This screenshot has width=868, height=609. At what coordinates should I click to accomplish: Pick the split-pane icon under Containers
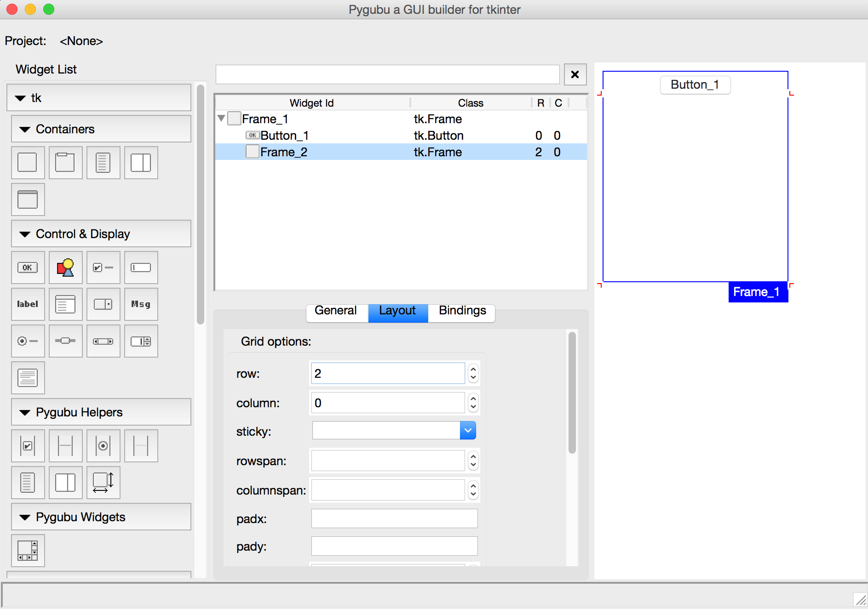pyautogui.click(x=141, y=163)
